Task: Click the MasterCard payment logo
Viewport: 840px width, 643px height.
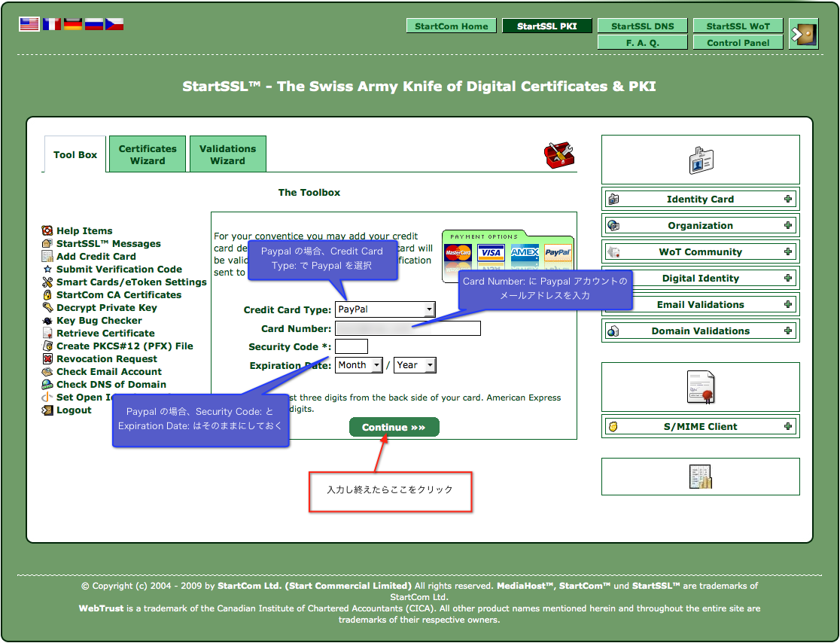Action: (x=458, y=252)
